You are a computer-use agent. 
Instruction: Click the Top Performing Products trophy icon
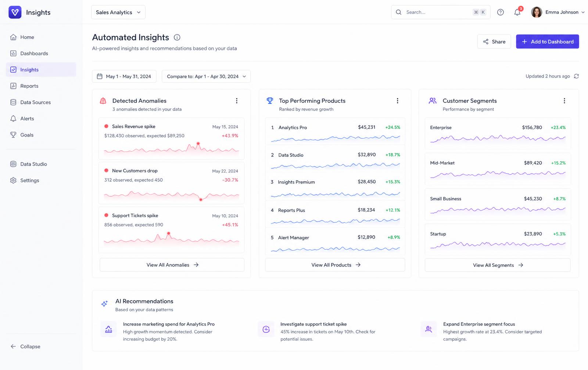click(270, 101)
